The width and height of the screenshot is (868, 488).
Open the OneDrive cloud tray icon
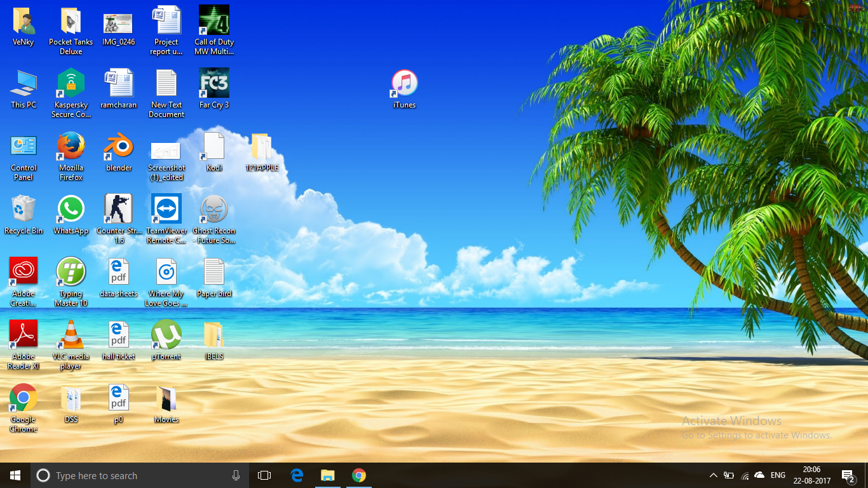tap(759, 475)
